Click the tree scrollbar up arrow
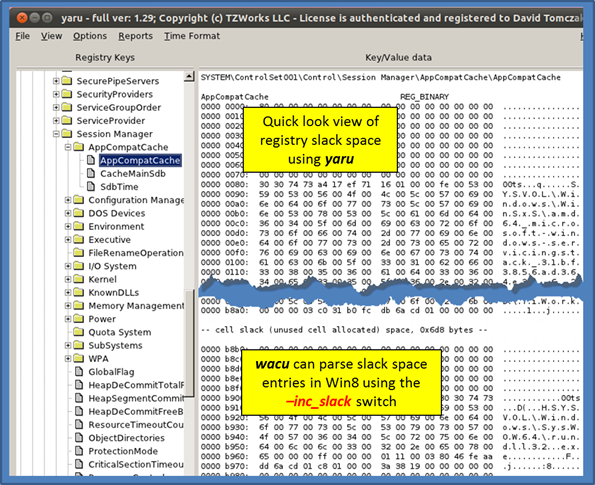 tap(189, 76)
